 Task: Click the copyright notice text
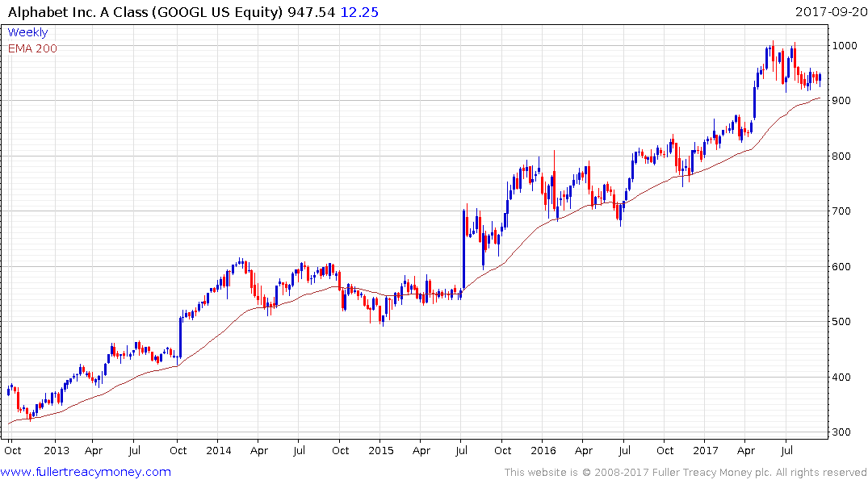click(x=686, y=473)
